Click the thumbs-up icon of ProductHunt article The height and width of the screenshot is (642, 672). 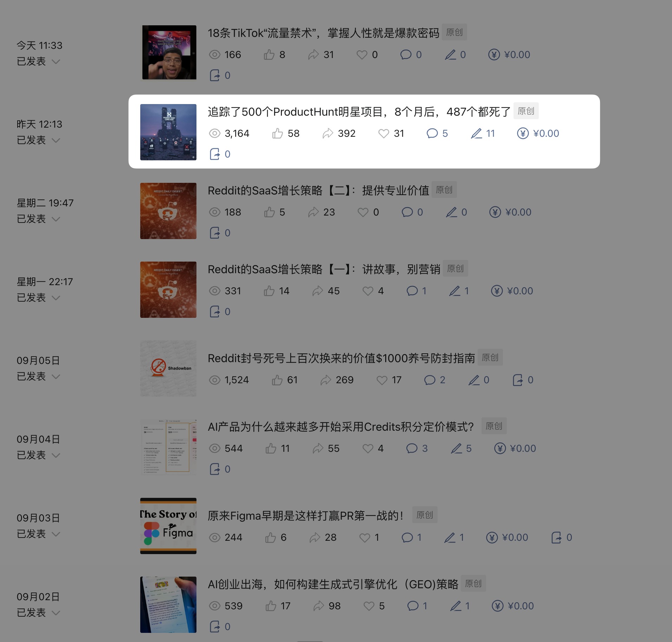tap(277, 134)
